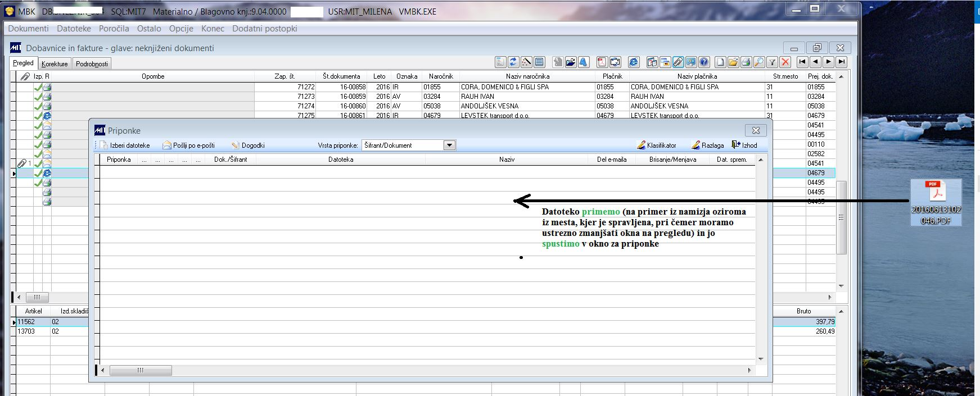Click Pošlji po e-pošti button

click(189, 145)
